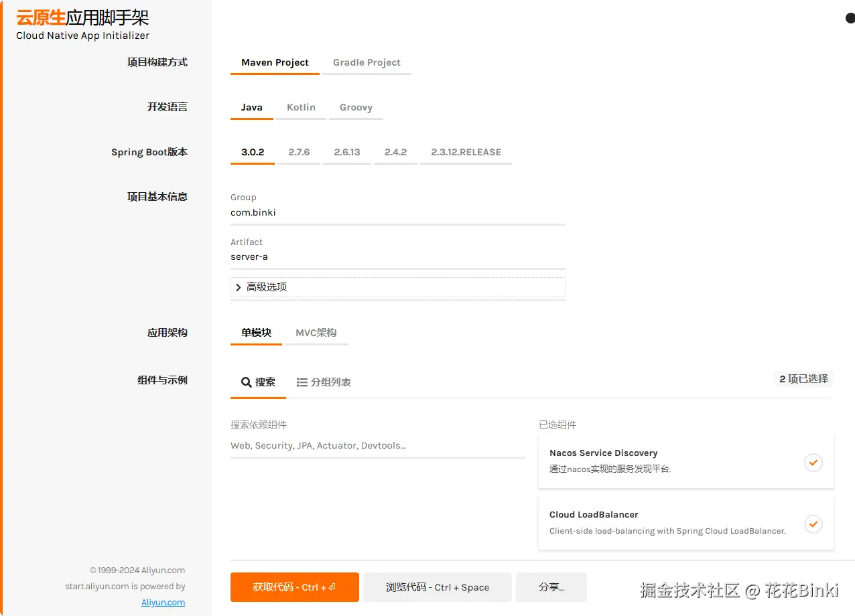Select Gradle Project build type

(x=367, y=63)
